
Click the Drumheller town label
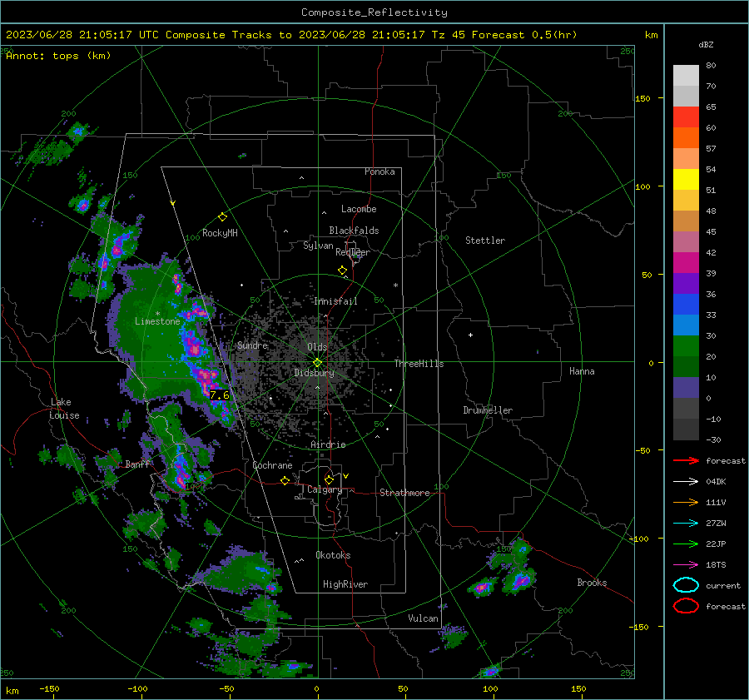tap(488, 410)
